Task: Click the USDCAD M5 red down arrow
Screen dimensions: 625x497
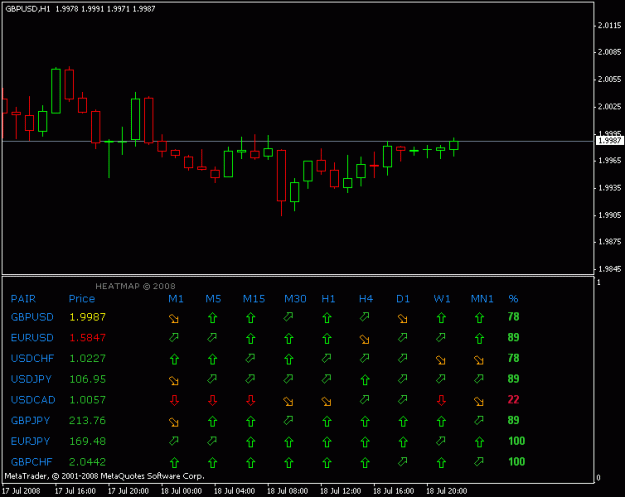Action: [212, 400]
